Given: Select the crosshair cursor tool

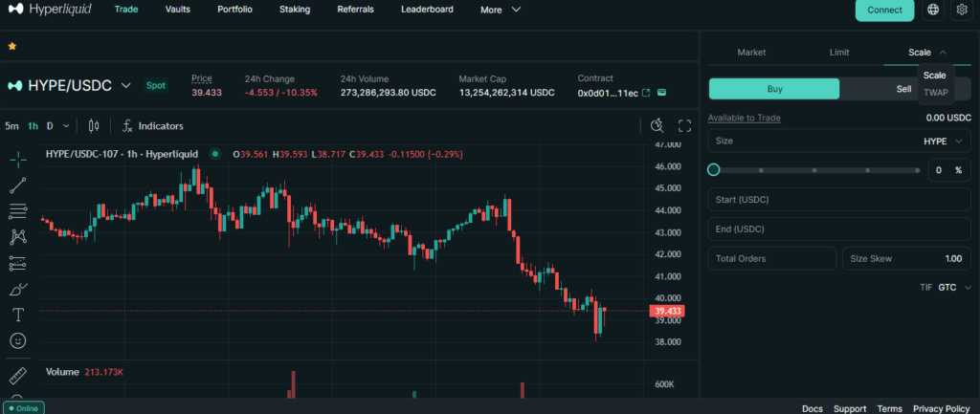Looking at the screenshot, I should [x=18, y=158].
